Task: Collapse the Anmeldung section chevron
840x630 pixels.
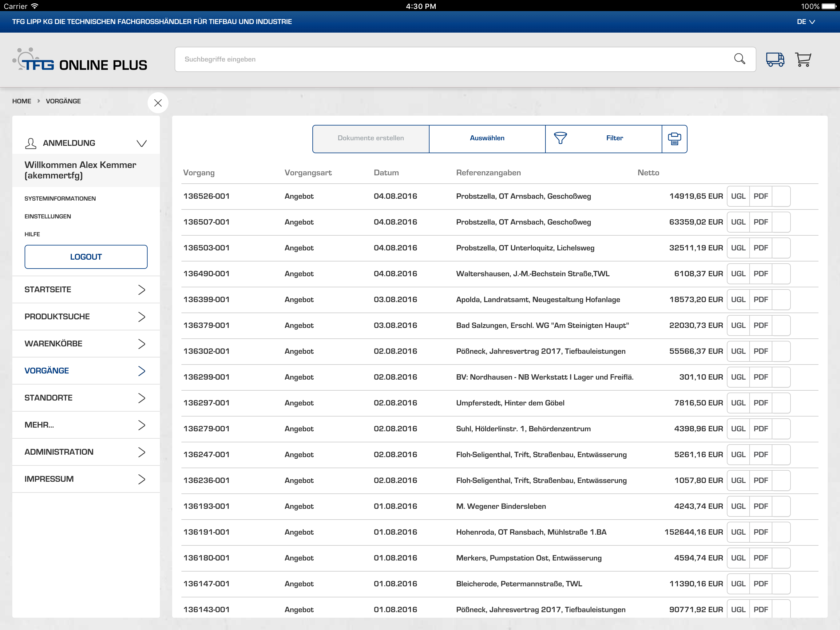Action: coord(142,143)
